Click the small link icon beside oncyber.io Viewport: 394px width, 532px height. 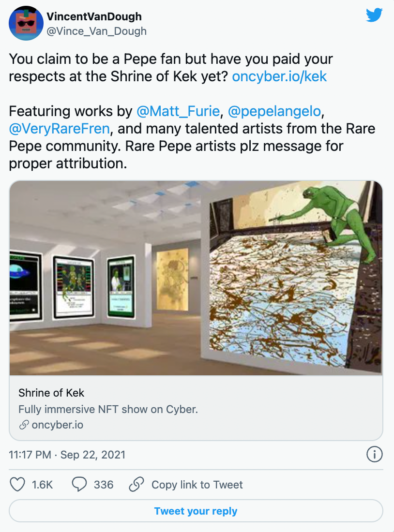24,425
